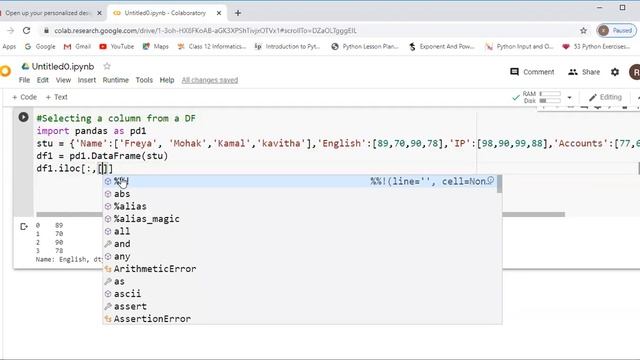Screen dimensions: 640x360
Task: Open 53 Python Exercises bookmark
Action: coord(596,47)
